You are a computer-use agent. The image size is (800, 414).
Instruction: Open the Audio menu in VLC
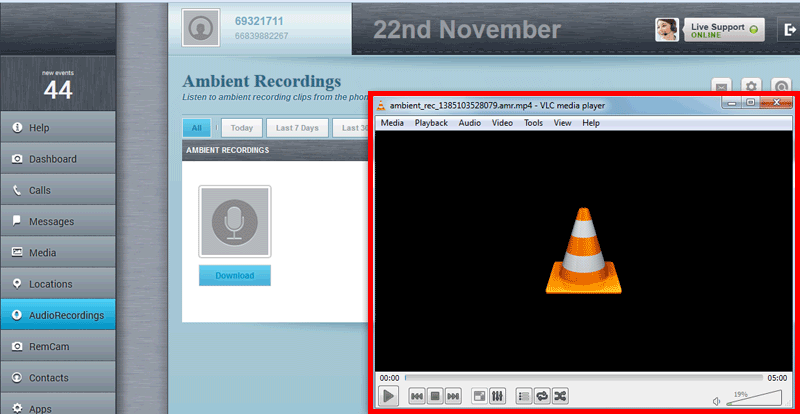click(x=469, y=123)
